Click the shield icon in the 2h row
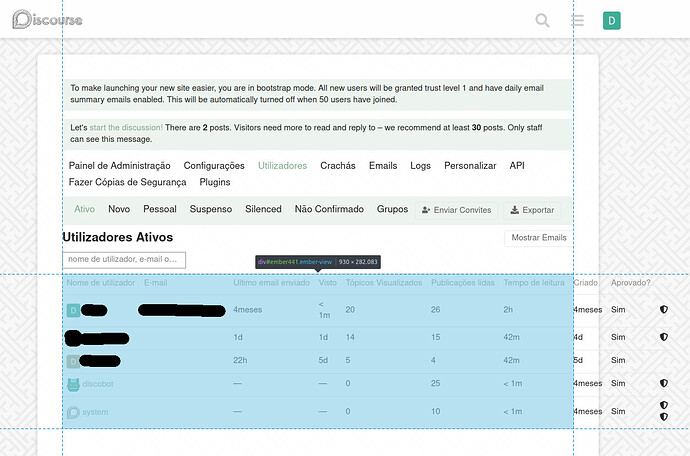 pyautogui.click(x=664, y=309)
